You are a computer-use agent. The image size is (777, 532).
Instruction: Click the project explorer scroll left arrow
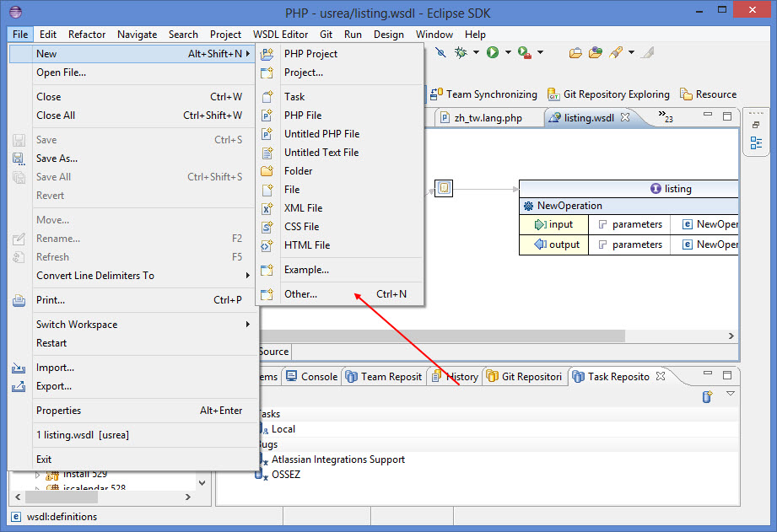point(18,497)
